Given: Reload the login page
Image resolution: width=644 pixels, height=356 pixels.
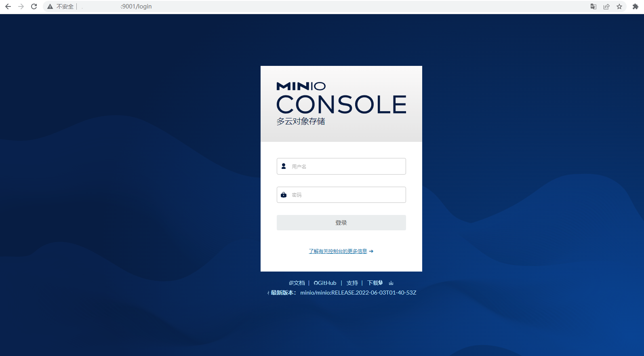Looking at the screenshot, I should pyautogui.click(x=34, y=6).
